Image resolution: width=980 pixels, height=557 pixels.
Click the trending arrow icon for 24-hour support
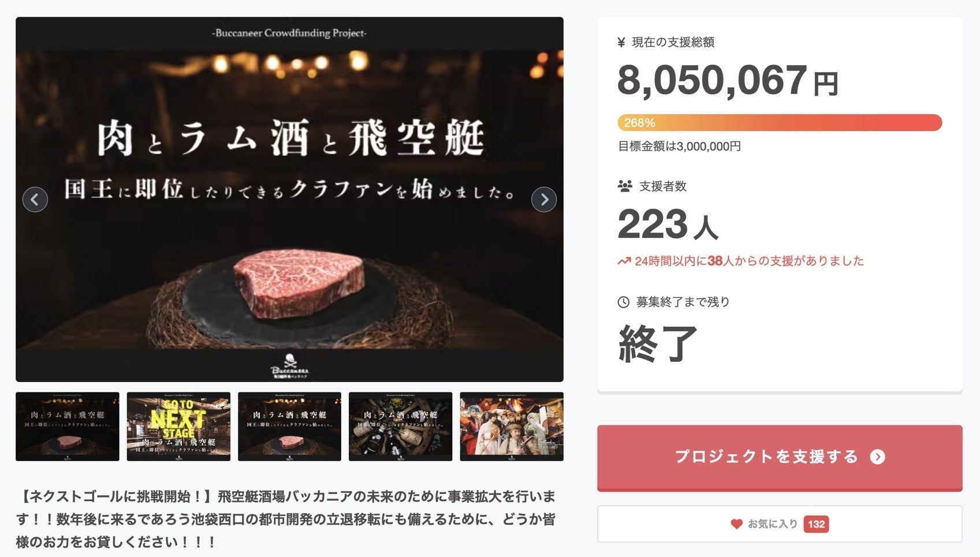(624, 261)
